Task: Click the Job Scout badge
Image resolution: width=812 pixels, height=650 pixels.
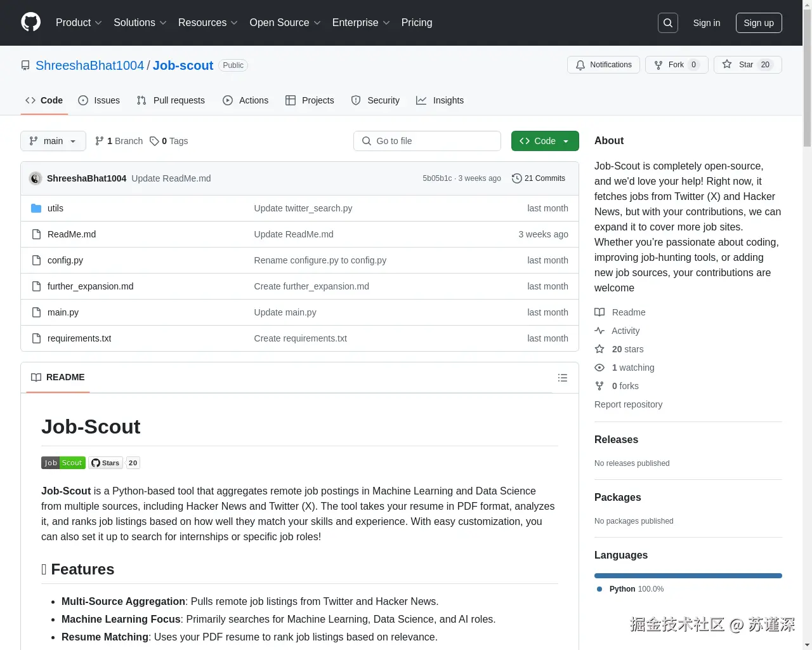Action: (x=63, y=463)
